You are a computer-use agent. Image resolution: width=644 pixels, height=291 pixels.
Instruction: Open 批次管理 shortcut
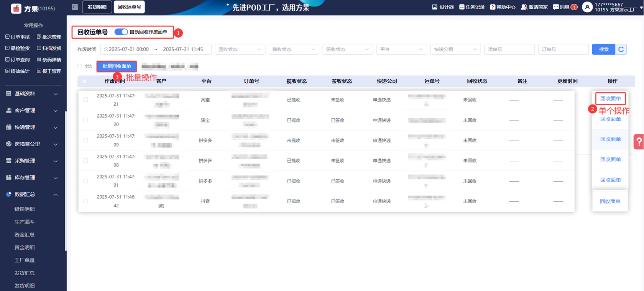(x=49, y=37)
